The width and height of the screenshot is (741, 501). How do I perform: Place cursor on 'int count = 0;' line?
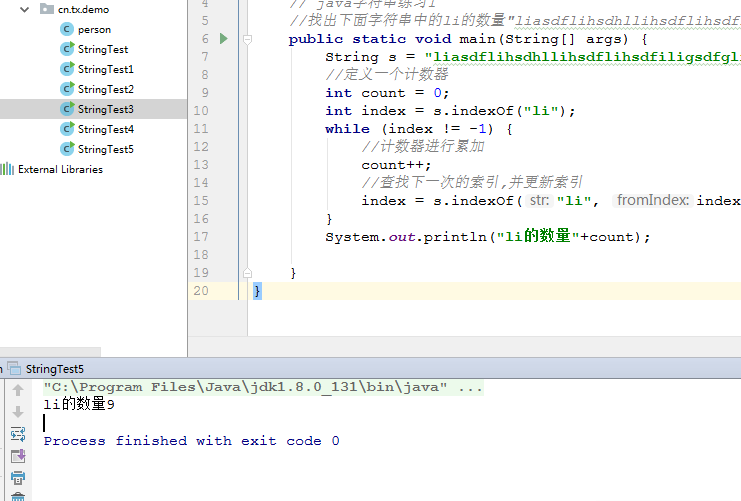[387, 93]
